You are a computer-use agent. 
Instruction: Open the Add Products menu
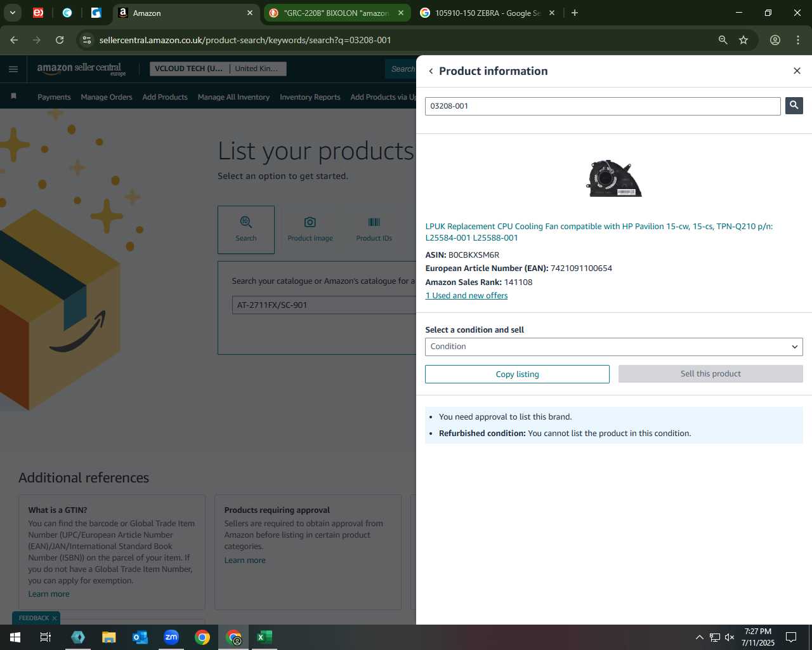[165, 97]
